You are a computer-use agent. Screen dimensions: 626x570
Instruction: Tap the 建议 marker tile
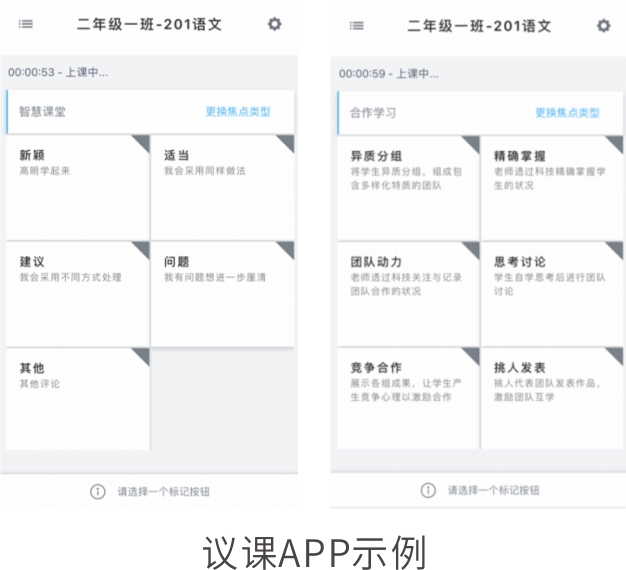point(77,293)
